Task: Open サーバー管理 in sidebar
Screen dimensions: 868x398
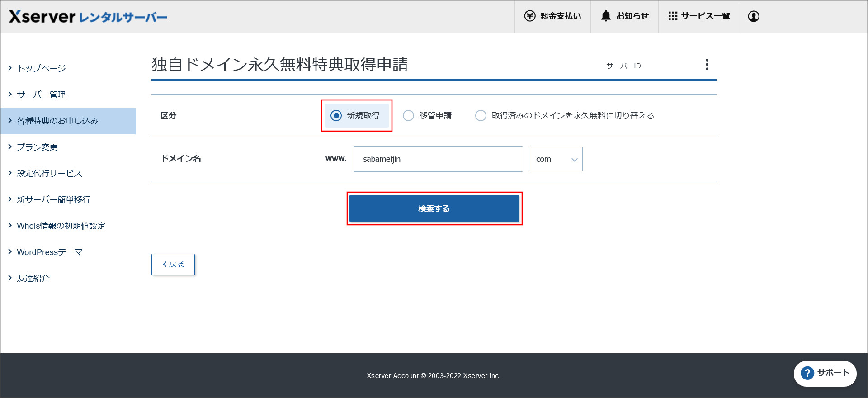Action: click(41, 95)
